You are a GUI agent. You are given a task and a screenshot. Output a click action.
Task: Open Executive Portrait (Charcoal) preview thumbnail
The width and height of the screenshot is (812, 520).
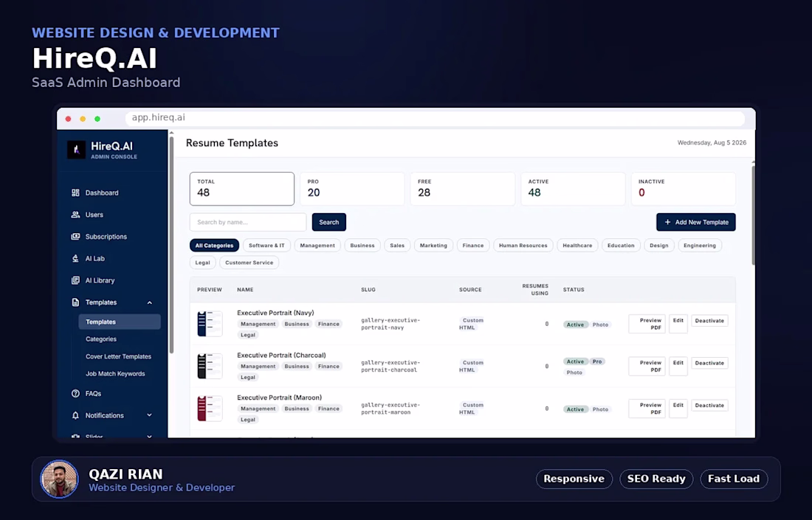210,367
